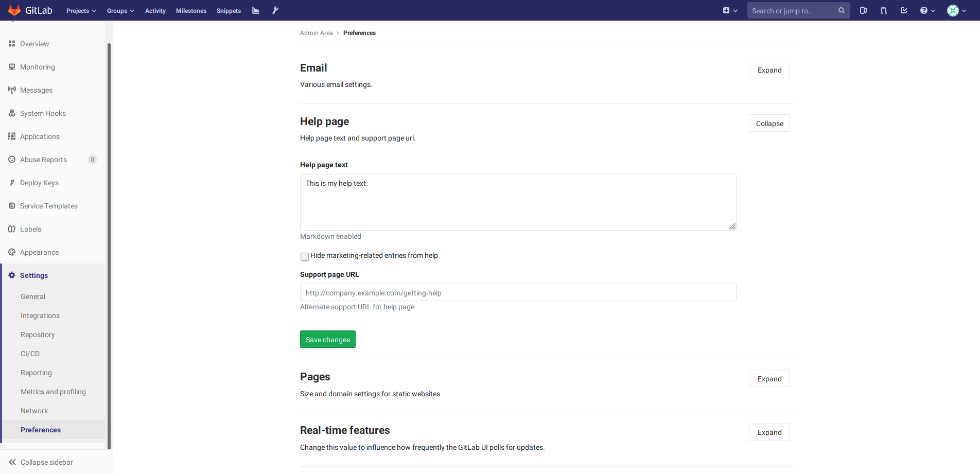
Task: Go to Activity in top navigation
Action: point(155,11)
